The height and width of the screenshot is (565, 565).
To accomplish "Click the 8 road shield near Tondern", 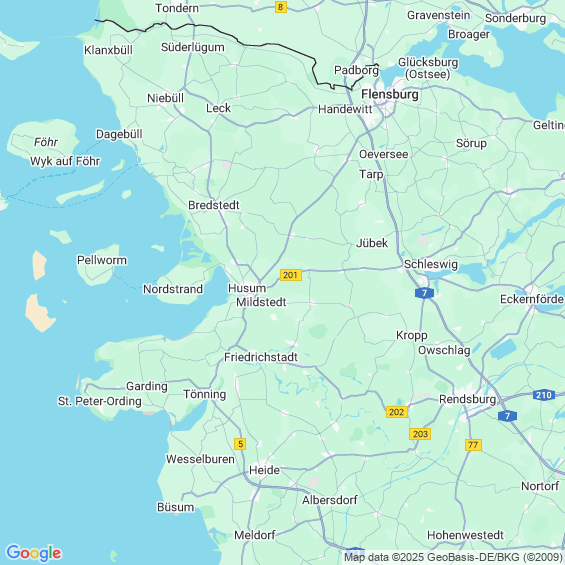I will click(281, 7).
